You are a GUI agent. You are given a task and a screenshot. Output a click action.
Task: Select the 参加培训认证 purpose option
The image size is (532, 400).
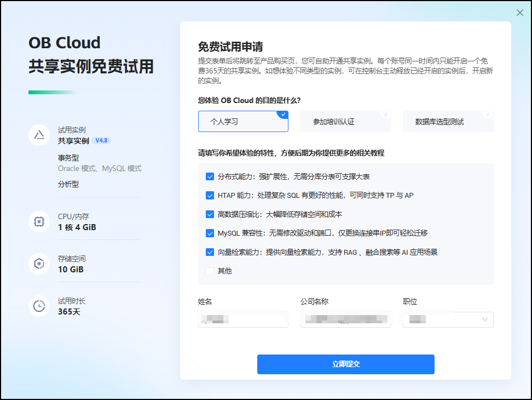point(346,122)
